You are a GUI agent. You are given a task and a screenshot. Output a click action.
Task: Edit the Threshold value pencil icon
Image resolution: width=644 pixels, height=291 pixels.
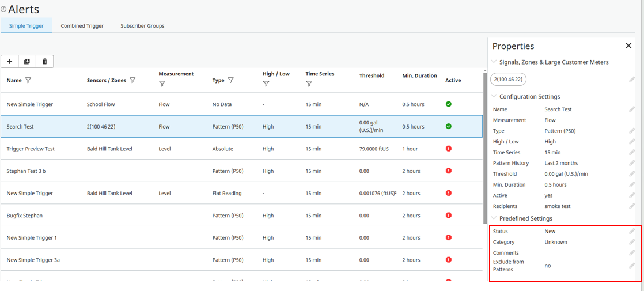(632, 174)
